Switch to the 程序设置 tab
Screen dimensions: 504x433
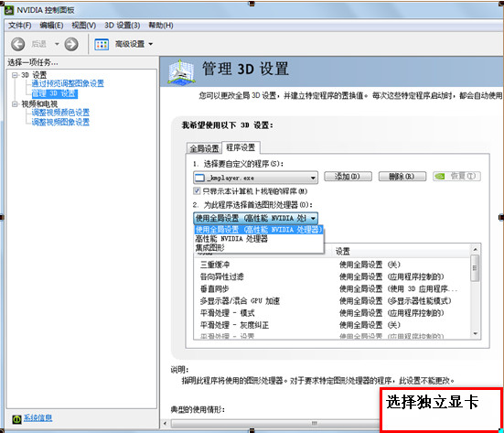[x=241, y=147]
